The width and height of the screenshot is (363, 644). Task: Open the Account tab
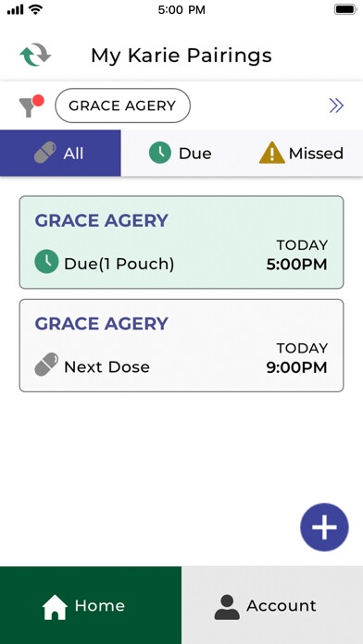tap(272, 605)
